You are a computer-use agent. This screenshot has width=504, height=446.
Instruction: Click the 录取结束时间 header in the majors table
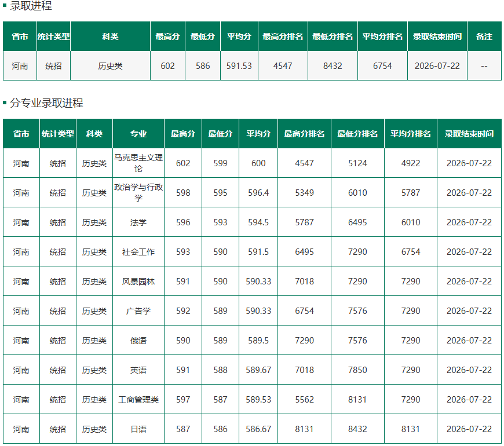(x=469, y=134)
